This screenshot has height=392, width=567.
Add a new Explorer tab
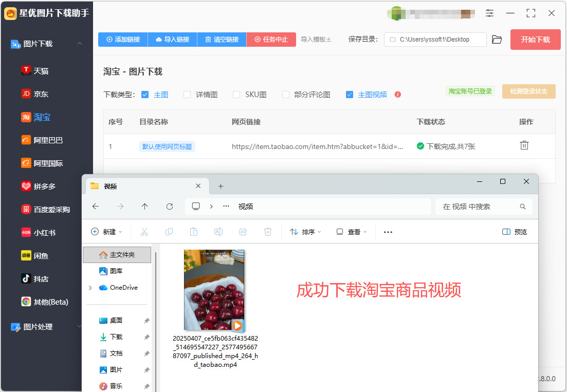(x=221, y=186)
